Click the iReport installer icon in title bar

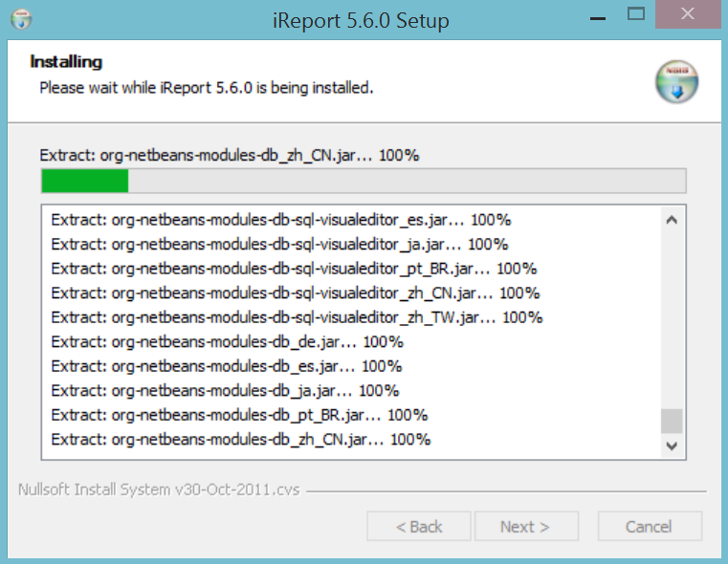[x=21, y=20]
